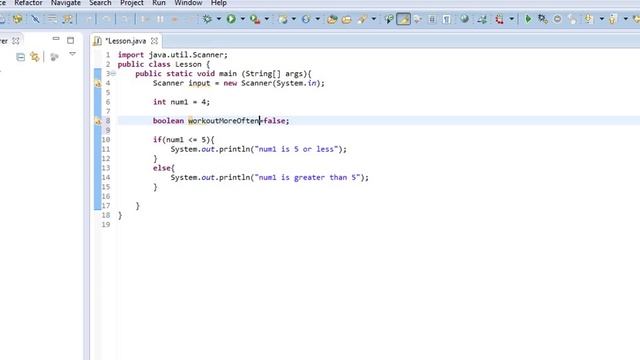Click the Open Task icon
This screenshot has height=360, width=640.
(x=347, y=19)
